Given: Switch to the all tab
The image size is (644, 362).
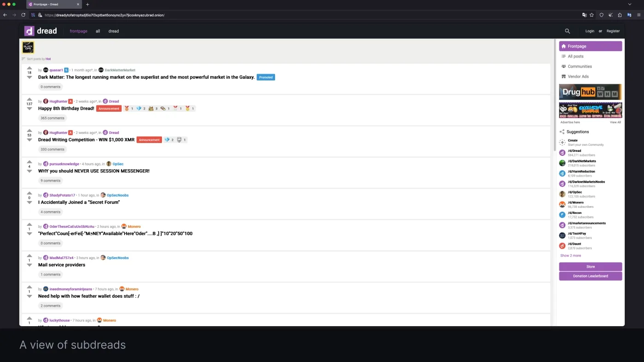Looking at the screenshot, I should click(x=98, y=31).
